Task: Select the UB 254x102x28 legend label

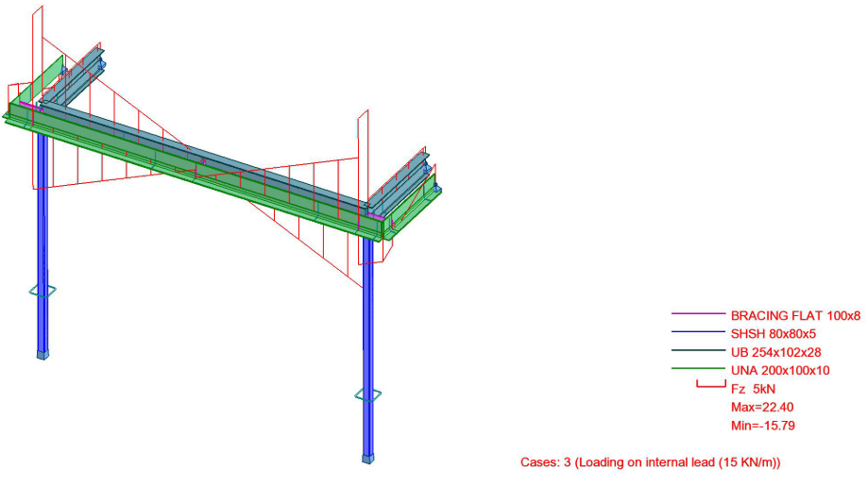Action: click(775, 352)
